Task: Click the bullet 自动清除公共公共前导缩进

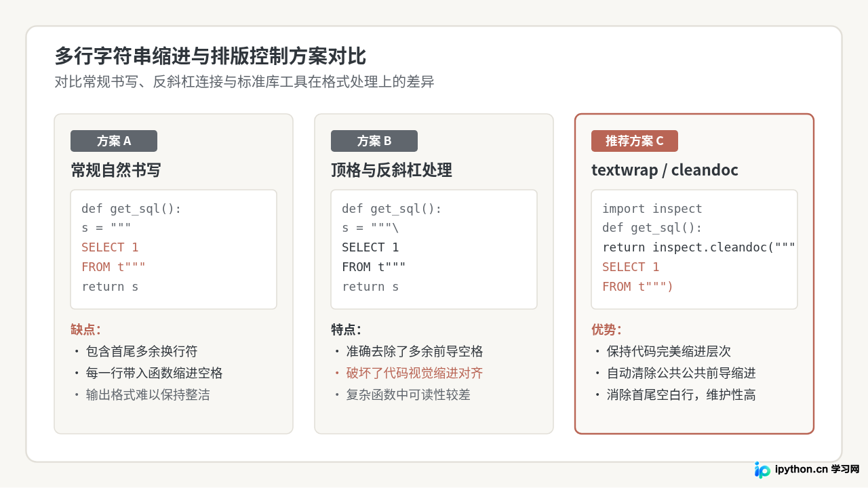Action: coord(675,373)
